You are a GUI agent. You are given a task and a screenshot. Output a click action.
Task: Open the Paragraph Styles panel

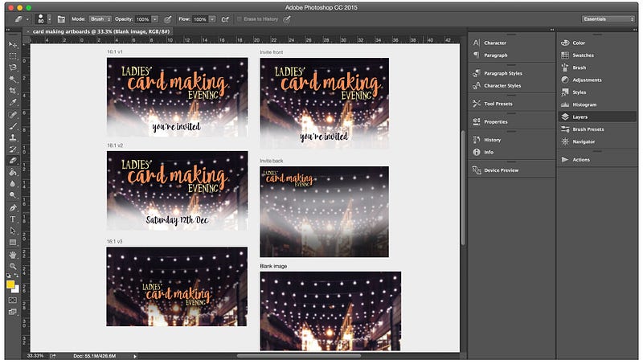click(502, 73)
